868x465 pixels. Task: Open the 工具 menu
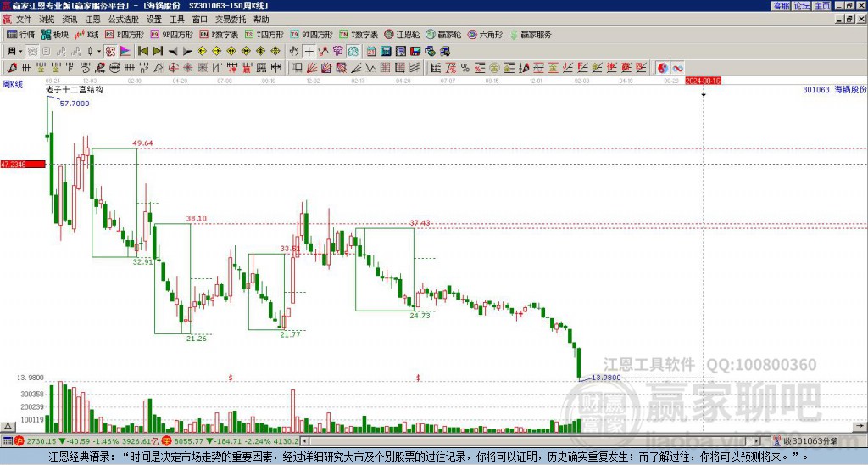pos(177,20)
